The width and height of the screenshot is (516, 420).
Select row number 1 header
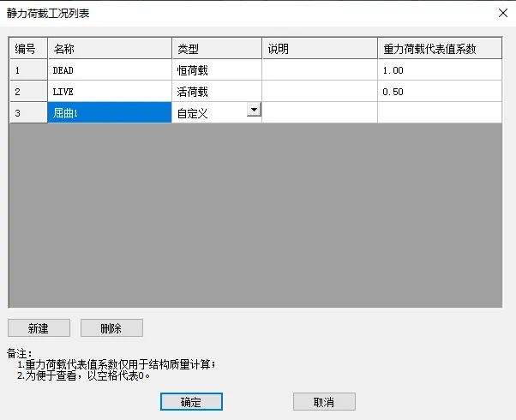[28, 70]
